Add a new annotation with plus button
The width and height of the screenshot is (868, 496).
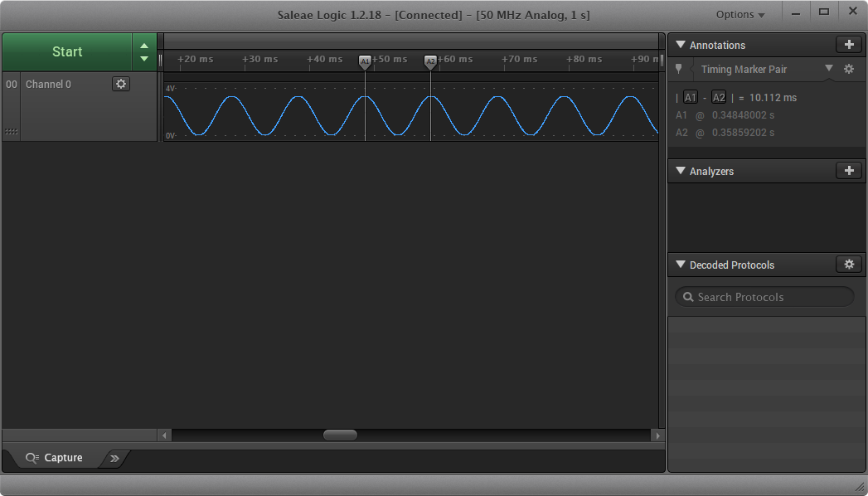point(848,45)
